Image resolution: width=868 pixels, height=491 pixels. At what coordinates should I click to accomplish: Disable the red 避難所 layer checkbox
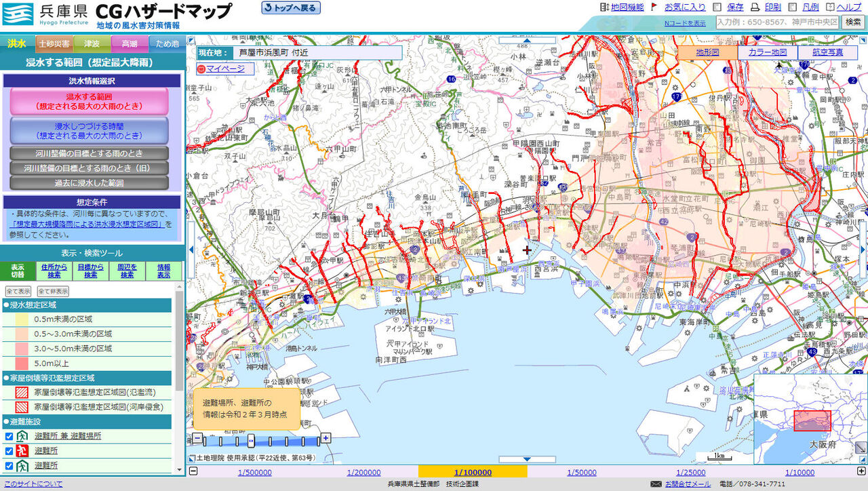9,450
